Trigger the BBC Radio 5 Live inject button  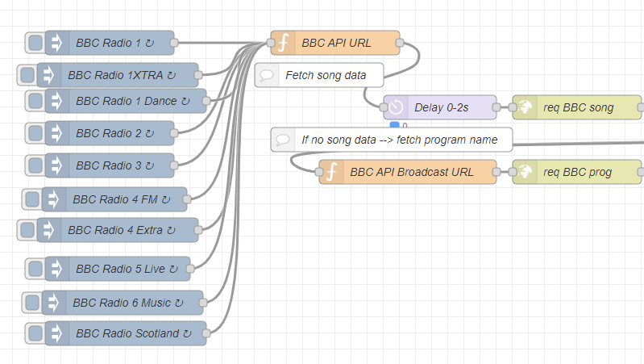(x=35, y=269)
